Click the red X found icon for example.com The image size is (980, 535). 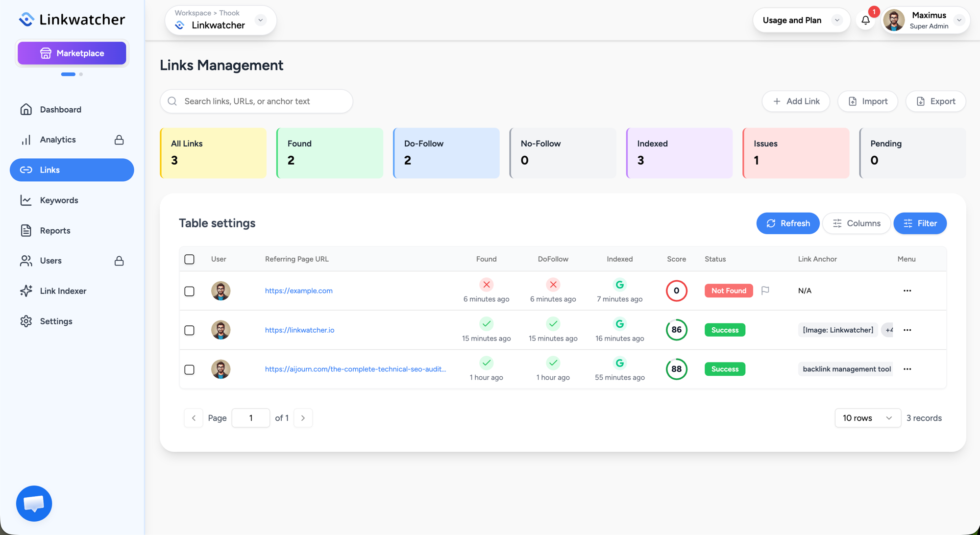(x=487, y=285)
